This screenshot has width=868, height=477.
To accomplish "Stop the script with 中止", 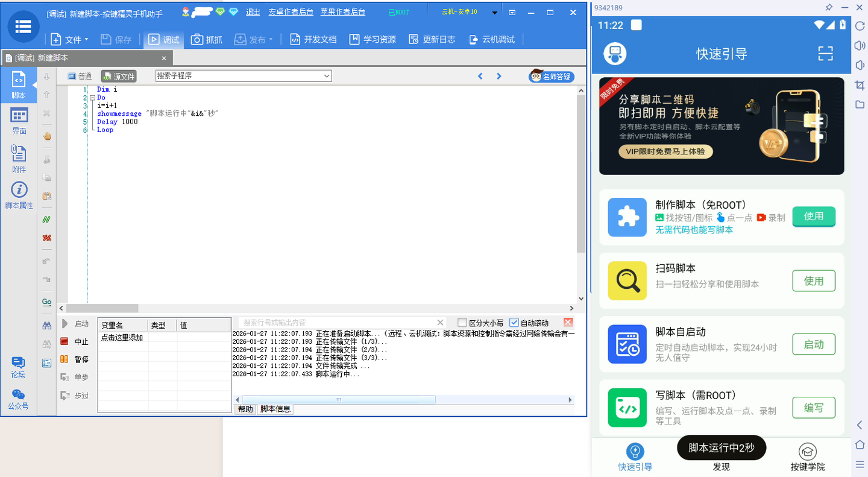I will click(74, 341).
